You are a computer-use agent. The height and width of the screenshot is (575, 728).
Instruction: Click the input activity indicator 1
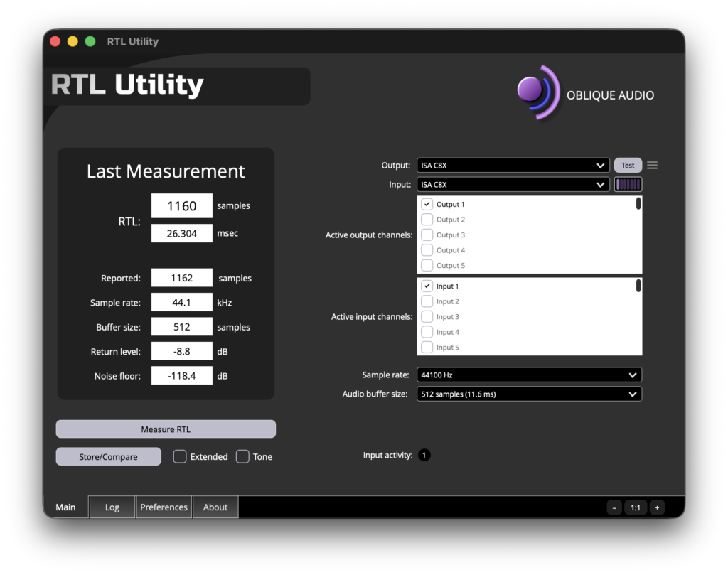[x=424, y=456]
